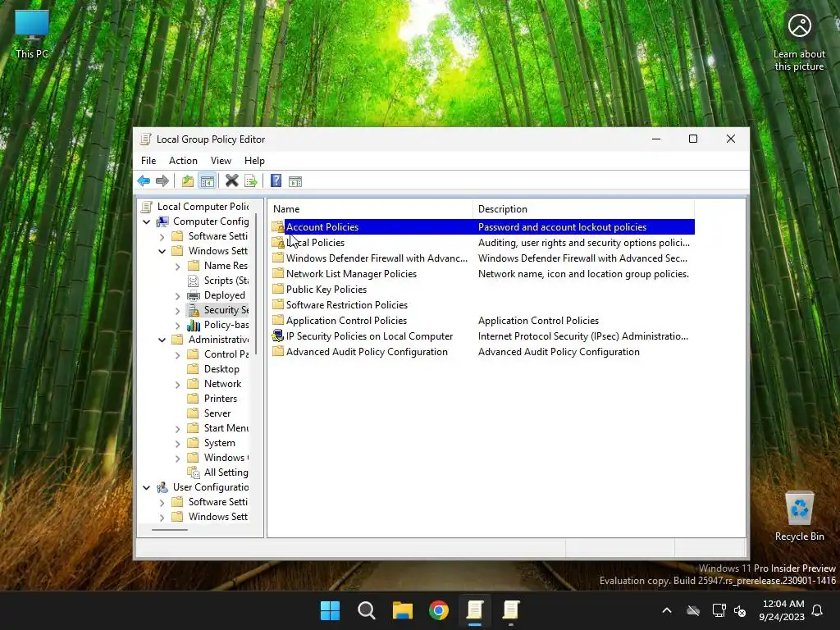Toggle Show/Hide Console Tree toolbar icon
This screenshot has height=630, width=840.
[208, 181]
